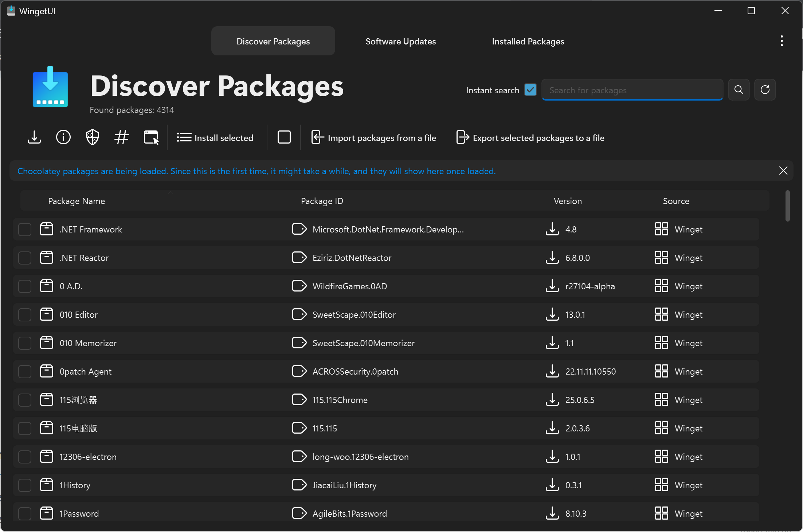
Task: Click the download icon next to version 4.8
Action: (x=552, y=229)
